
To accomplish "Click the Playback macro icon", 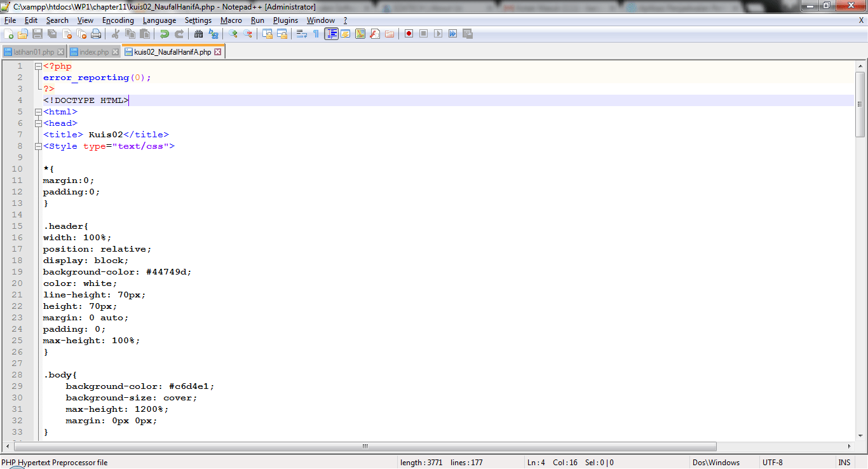I will click(x=438, y=34).
